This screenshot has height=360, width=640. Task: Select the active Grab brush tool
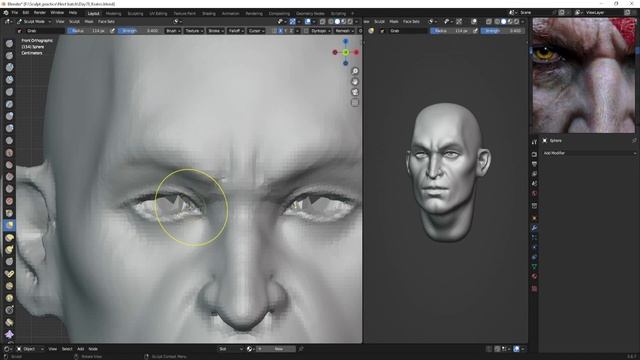coord(9,225)
